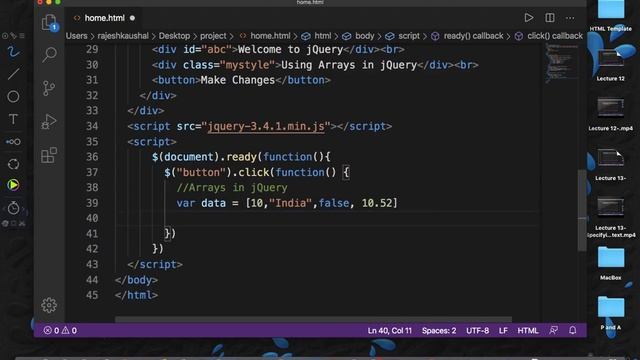
Task: Click line number 36 in the gutter
Action: [x=92, y=157]
